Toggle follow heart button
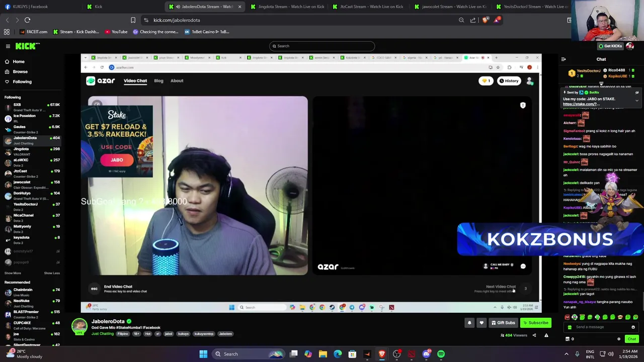 tap(481, 323)
